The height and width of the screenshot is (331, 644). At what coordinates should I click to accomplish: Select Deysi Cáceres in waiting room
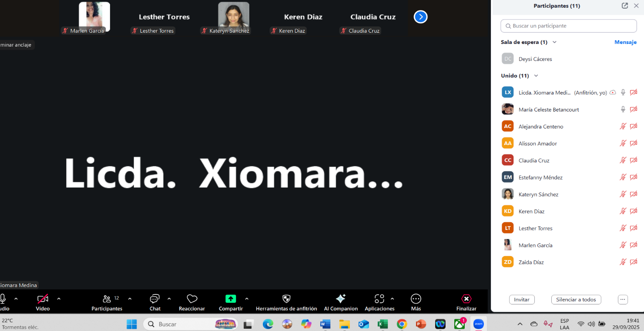535,59
